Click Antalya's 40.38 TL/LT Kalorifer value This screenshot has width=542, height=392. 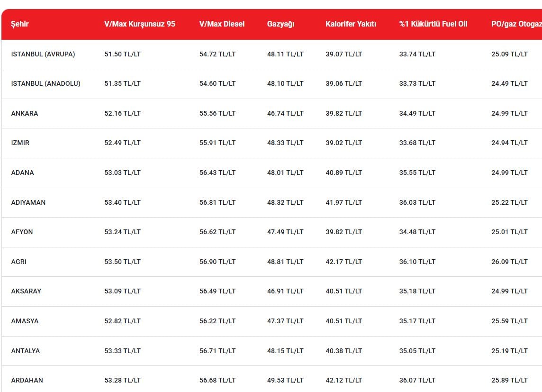coord(343,351)
